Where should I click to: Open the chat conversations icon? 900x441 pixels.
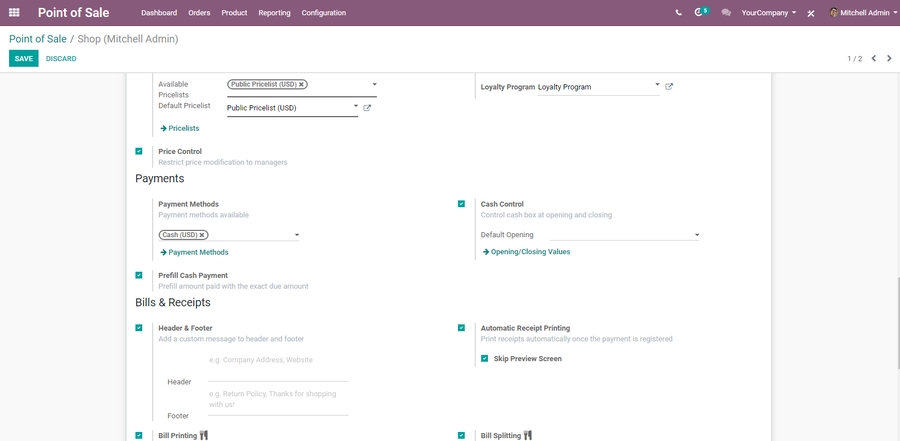pyautogui.click(x=726, y=13)
